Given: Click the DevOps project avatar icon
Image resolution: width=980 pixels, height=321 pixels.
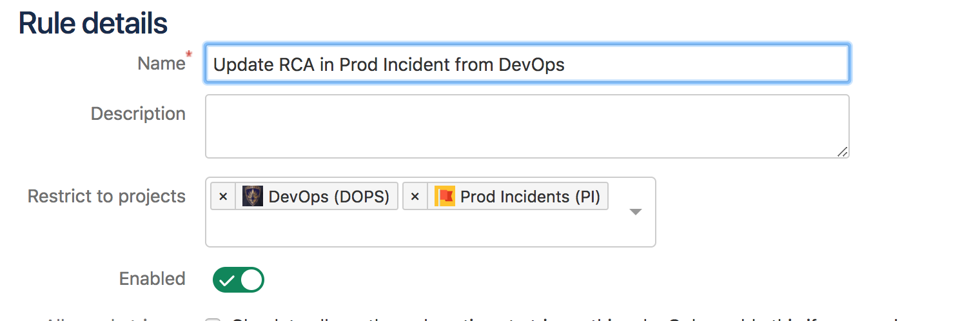Looking at the screenshot, I should coord(252,196).
